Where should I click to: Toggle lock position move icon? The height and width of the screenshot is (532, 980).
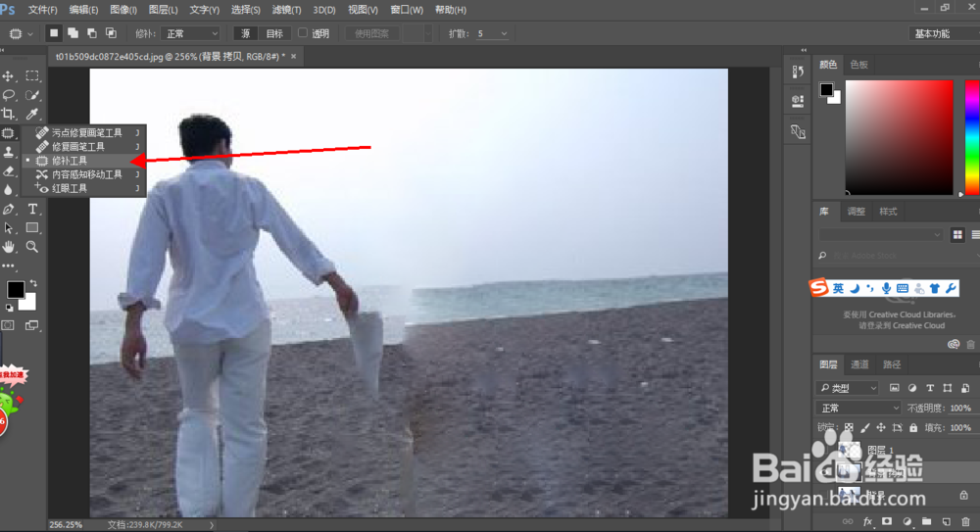[x=881, y=427]
